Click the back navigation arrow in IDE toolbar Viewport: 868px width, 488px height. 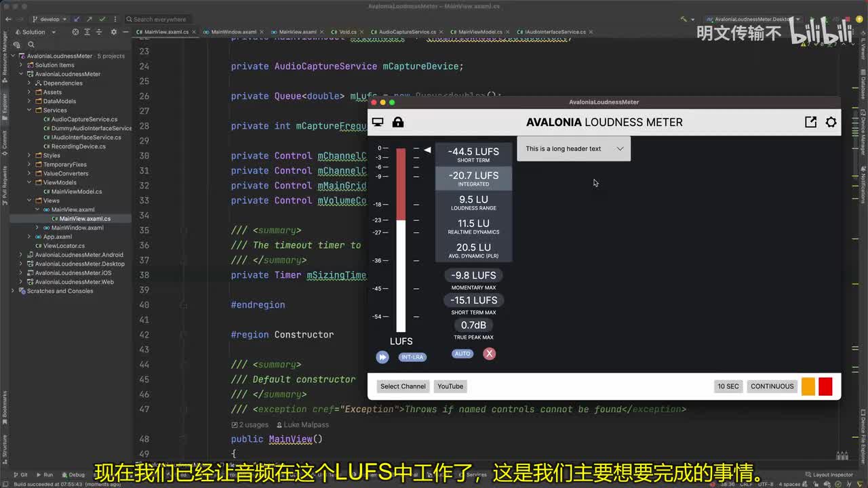coord(7,19)
